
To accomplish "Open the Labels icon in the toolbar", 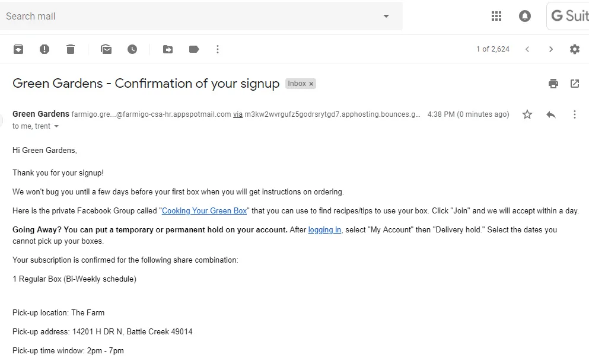I will (194, 49).
